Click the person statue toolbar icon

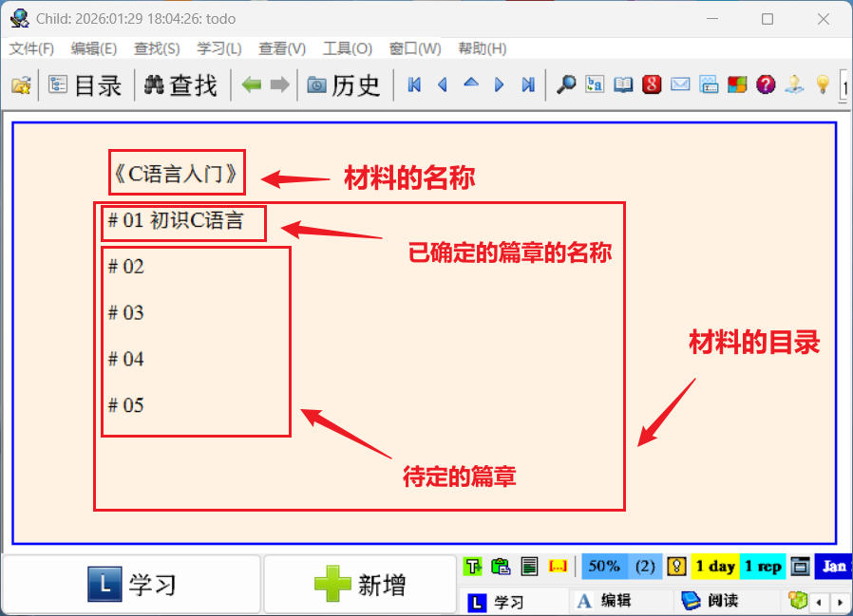[794, 84]
